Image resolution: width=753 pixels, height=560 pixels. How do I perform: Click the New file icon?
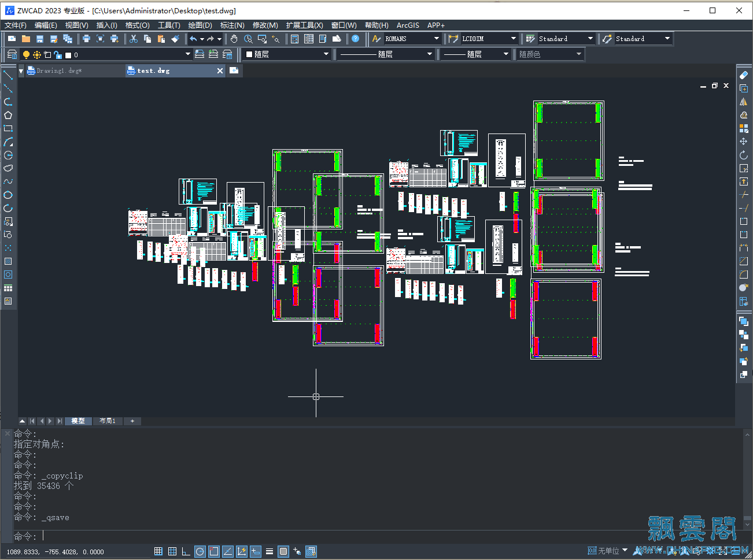click(x=12, y=39)
